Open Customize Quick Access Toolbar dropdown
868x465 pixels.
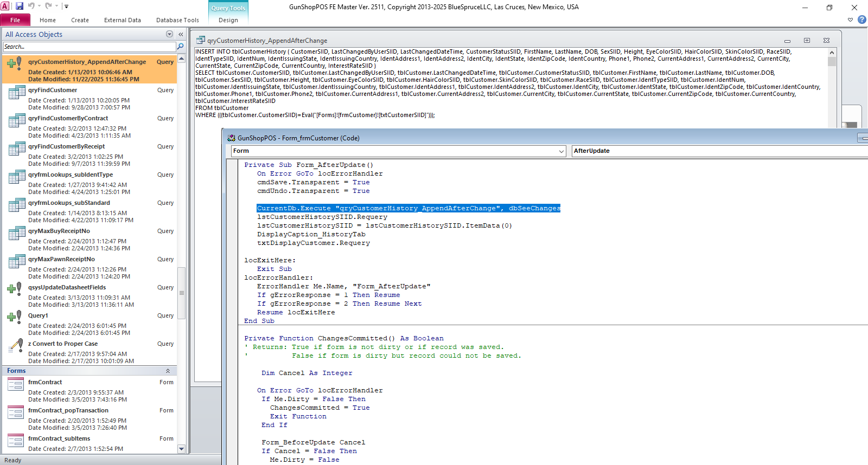click(x=66, y=7)
